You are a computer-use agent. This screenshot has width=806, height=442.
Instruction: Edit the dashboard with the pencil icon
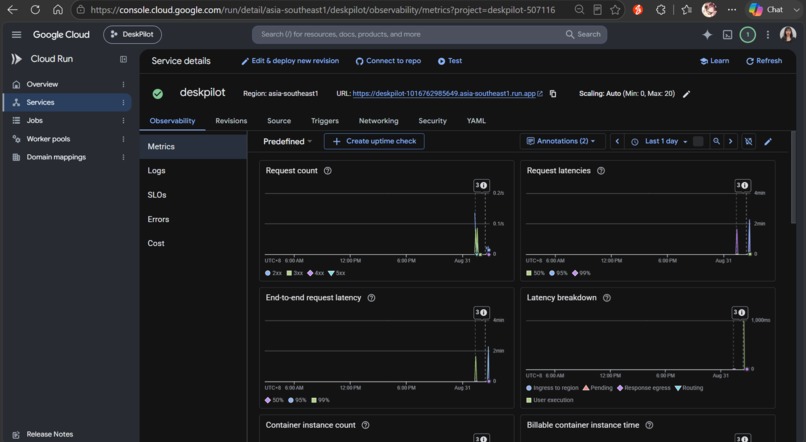768,141
